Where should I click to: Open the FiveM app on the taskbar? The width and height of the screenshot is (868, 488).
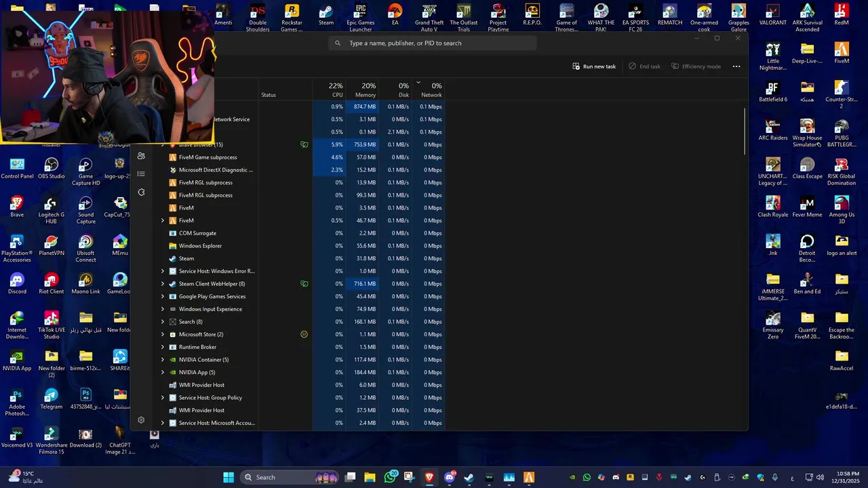529,477
